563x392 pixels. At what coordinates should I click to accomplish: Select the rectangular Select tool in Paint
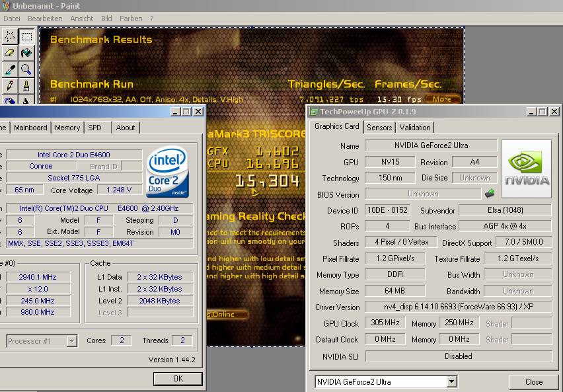(x=26, y=36)
